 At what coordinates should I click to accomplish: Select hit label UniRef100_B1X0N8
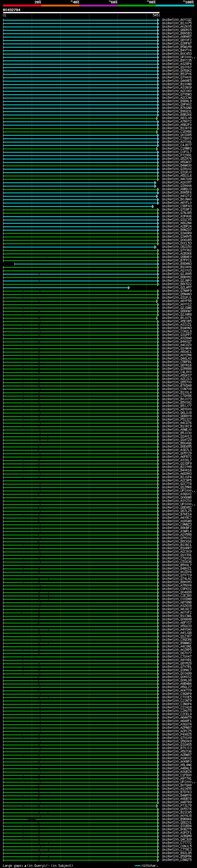pos(177,84)
